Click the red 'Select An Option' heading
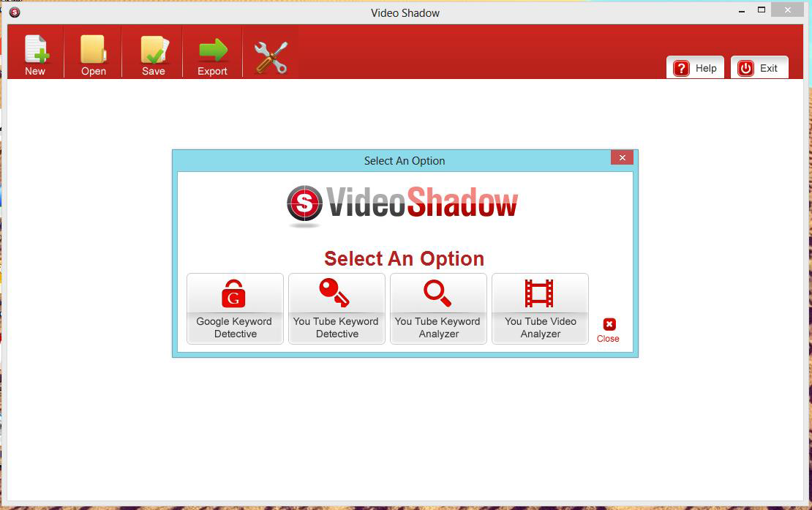The image size is (812, 510). point(404,258)
